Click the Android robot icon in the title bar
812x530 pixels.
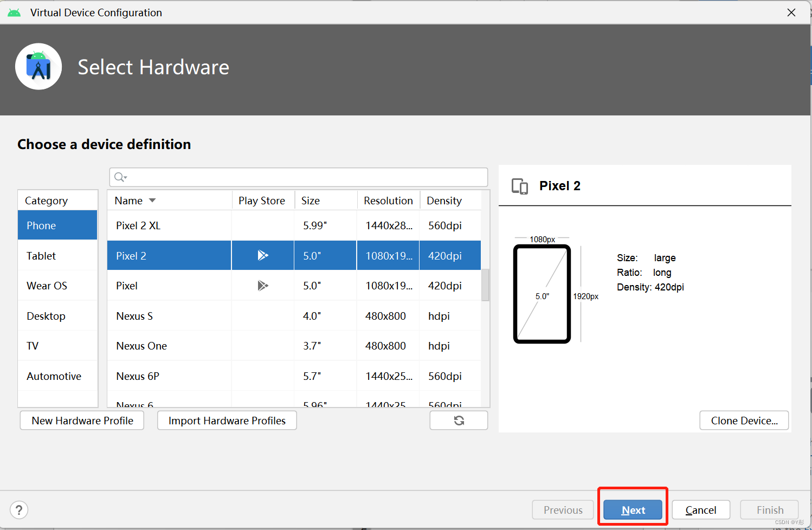tap(14, 12)
